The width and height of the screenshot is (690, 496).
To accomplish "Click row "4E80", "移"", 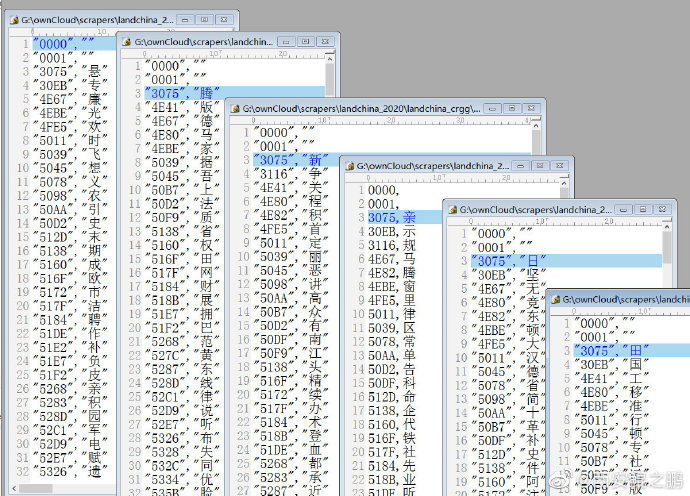I will point(612,392).
